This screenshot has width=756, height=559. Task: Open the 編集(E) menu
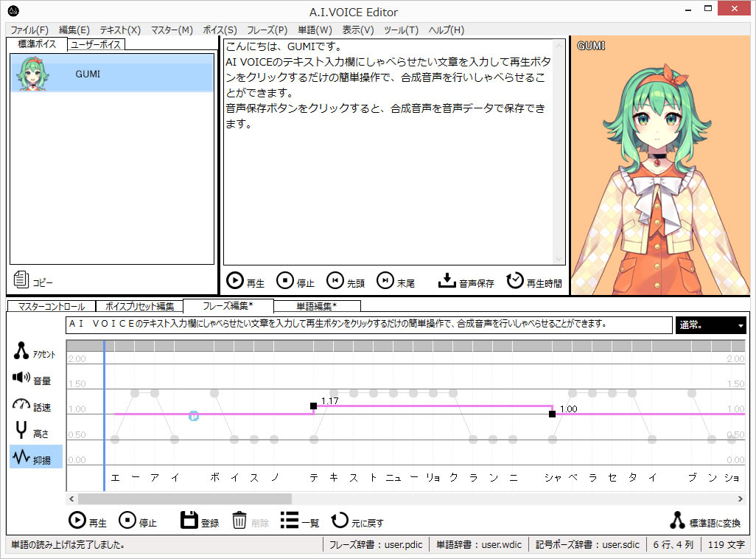pos(74,30)
